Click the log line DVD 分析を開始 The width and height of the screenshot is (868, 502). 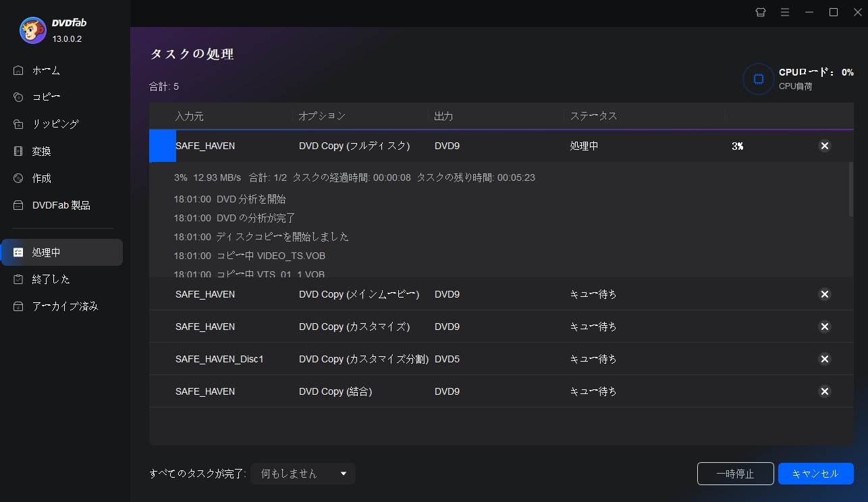tap(229, 199)
